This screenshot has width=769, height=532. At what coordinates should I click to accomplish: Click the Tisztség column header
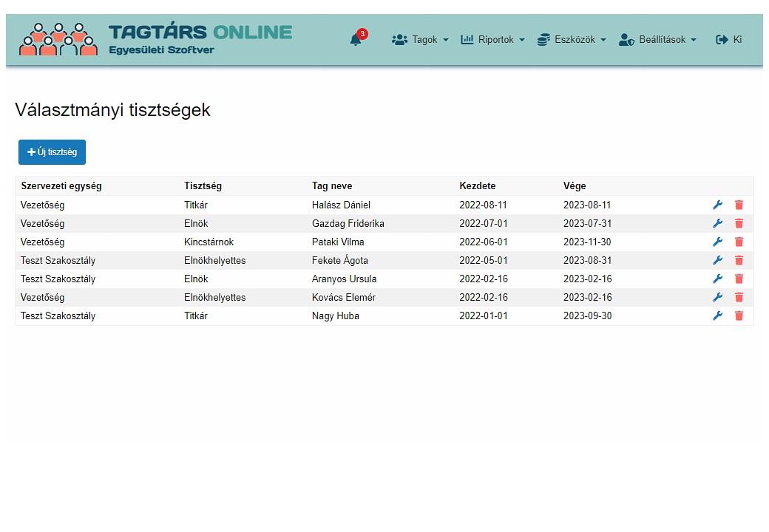pos(203,186)
